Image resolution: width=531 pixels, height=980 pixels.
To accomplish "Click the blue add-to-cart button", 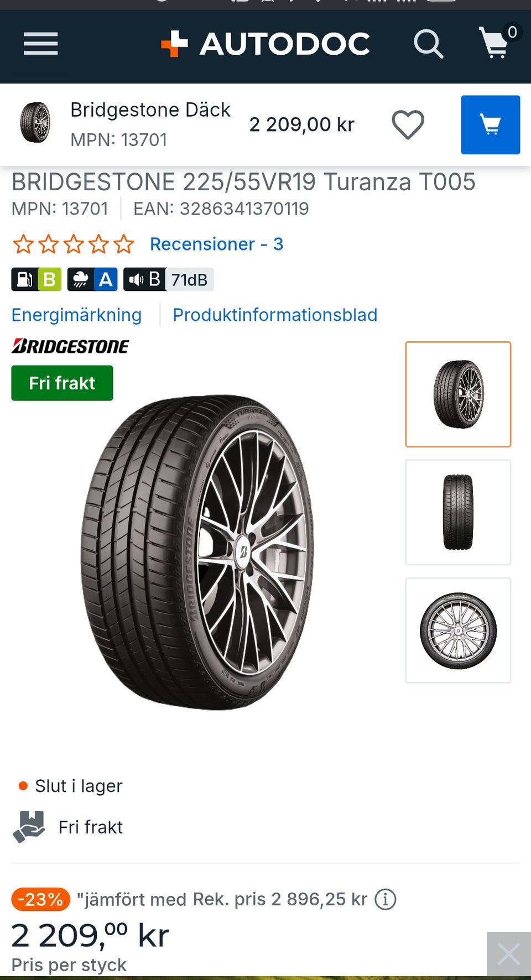I will coord(491,124).
